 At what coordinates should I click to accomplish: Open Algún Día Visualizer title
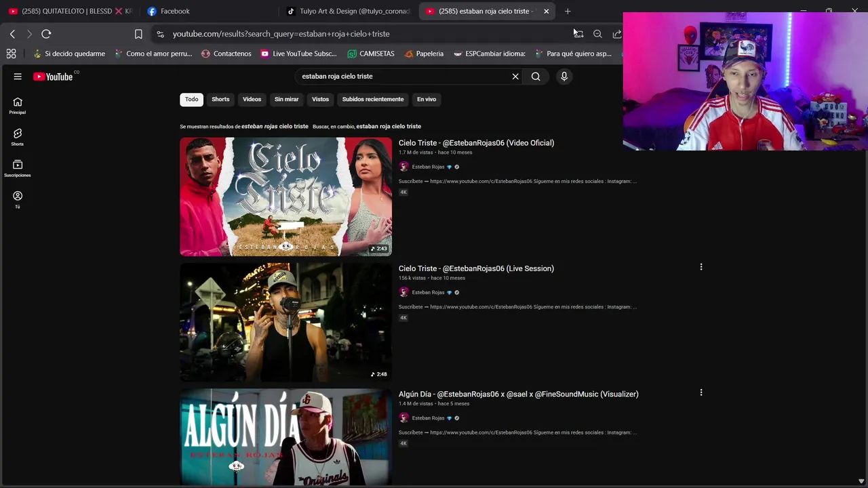click(x=518, y=394)
